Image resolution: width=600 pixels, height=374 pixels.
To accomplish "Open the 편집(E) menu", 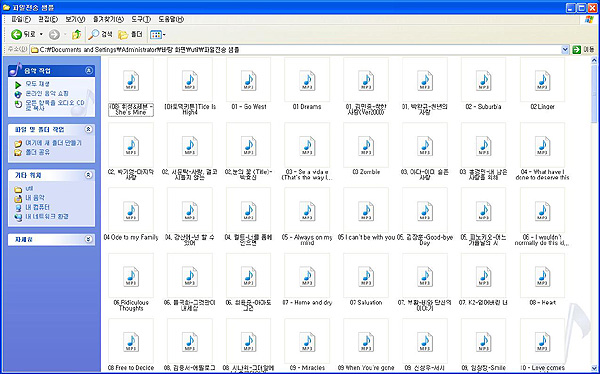I will point(48,19).
